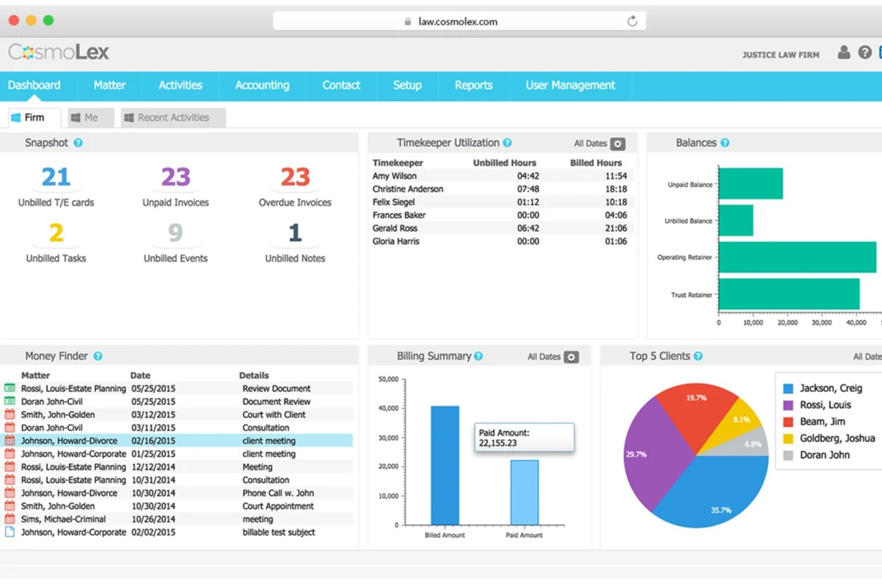The width and height of the screenshot is (882, 588).
Task: Click the Unpaid Balance bar
Action: point(751,183)
